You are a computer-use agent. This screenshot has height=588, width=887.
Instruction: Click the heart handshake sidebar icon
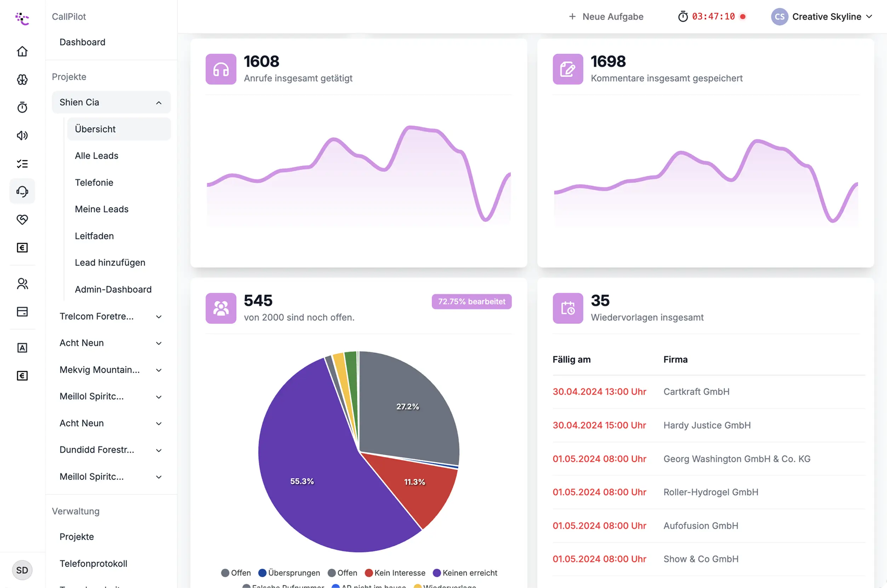point(22,220)
